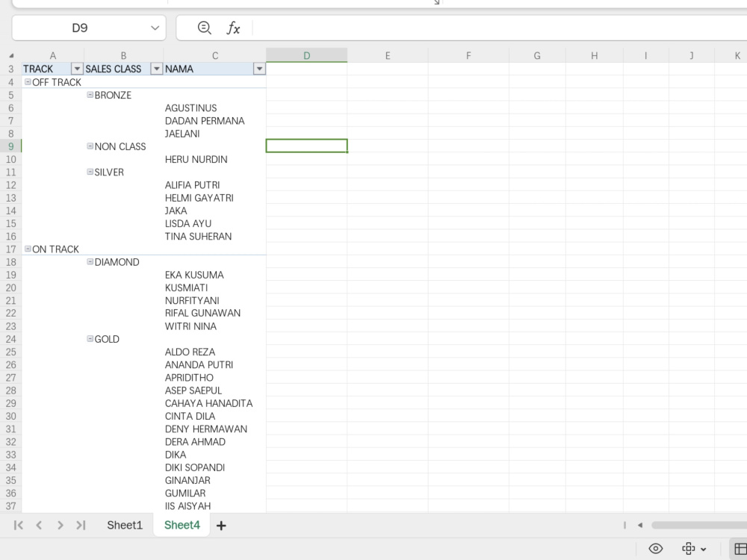Screen dimensions: 747x560
Task: Select column D header
Action: tap(307, 56)
